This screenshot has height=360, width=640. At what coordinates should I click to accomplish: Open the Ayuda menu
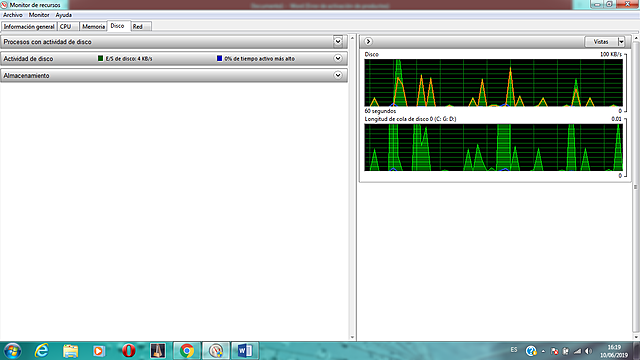[x=64, y=15]
